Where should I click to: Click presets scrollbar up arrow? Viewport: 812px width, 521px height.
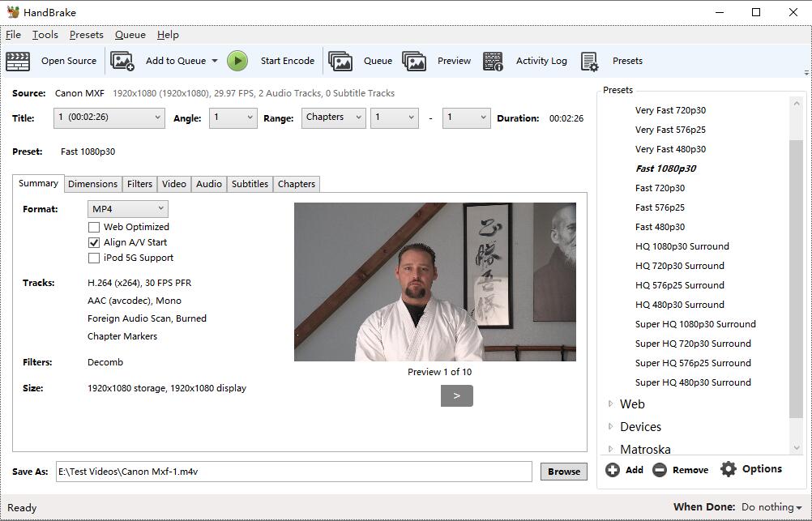point(797,104)
